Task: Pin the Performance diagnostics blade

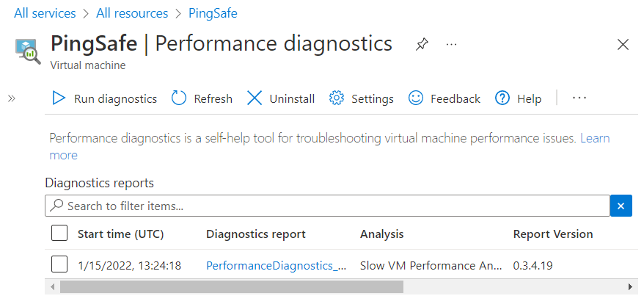Action: click(x=422, y=45)
